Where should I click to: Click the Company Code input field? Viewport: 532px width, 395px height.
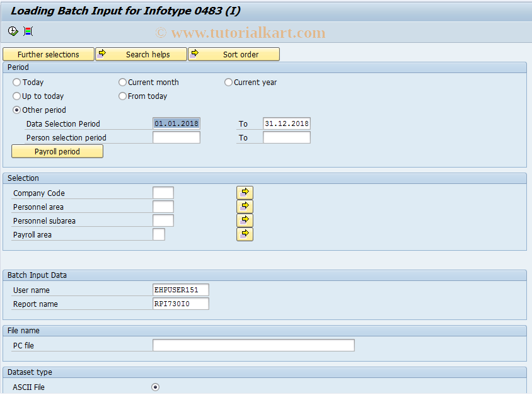(x=163, y=193)
